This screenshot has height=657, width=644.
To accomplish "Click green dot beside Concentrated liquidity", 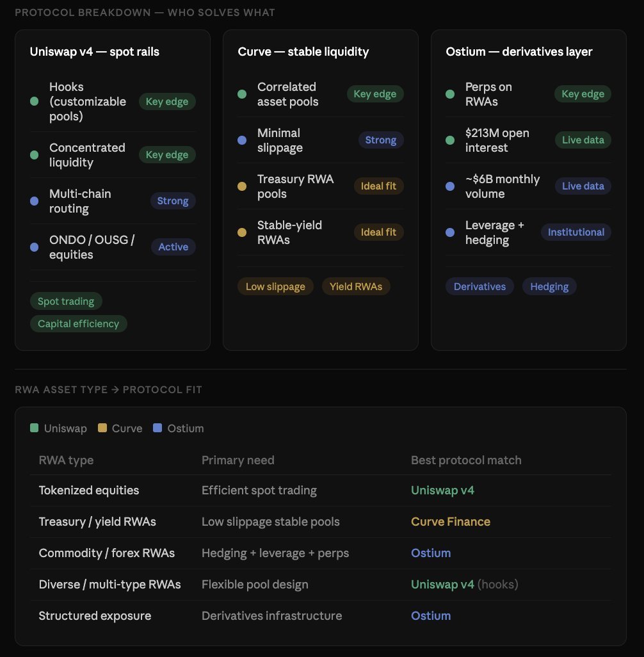I will point(35,155).
